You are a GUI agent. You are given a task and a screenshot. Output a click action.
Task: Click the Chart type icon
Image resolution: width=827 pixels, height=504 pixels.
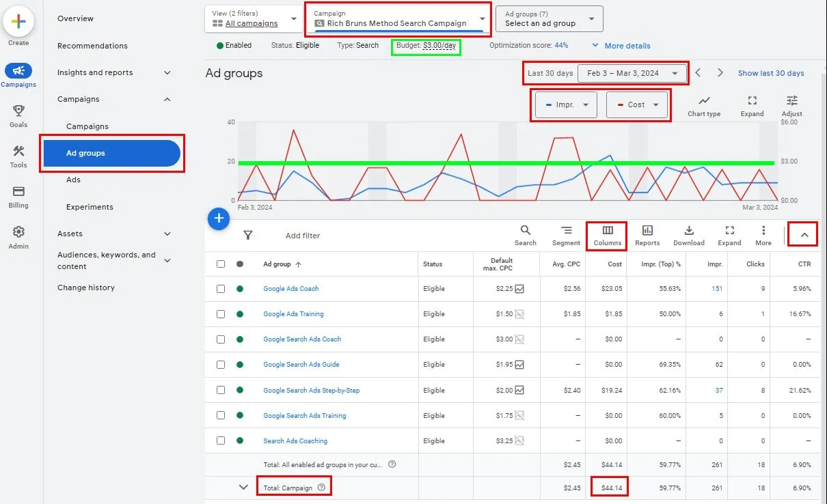pyautogui.click(x=704, y=101)
